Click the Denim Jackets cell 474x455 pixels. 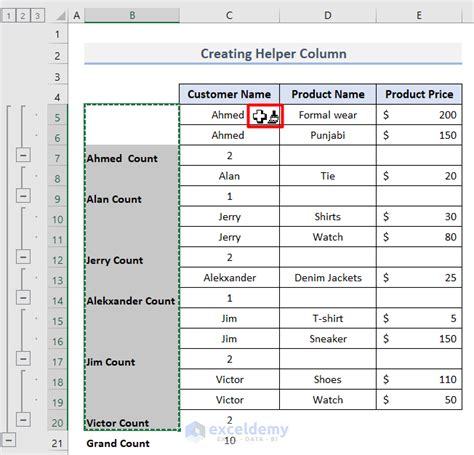click(x=328, y=277)
